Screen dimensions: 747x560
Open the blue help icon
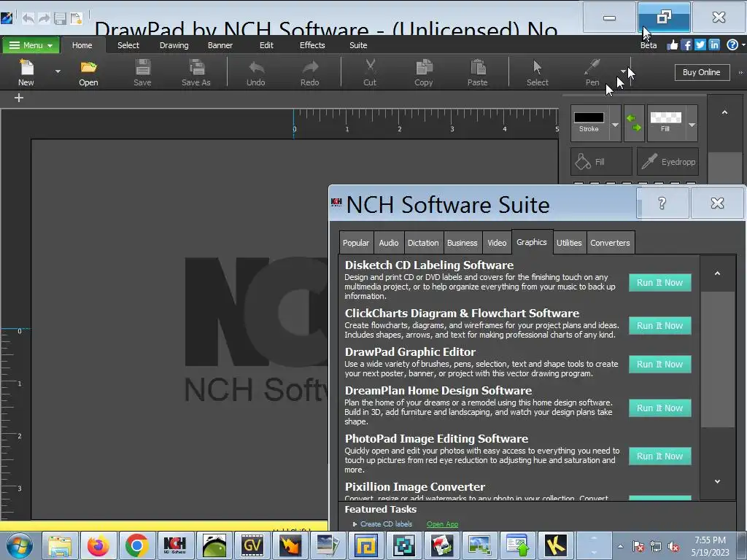point(732,44)
